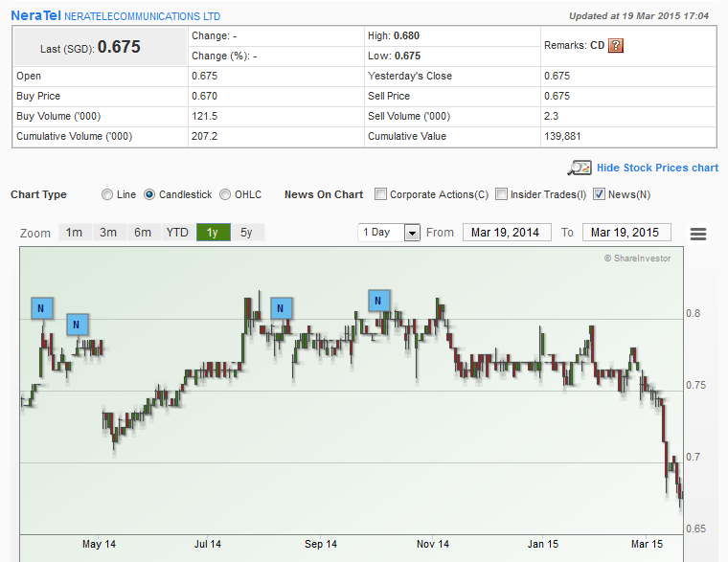Click the NeraTel company name heading
Viewport: 728px width, 562px height.
click(35, 15)
